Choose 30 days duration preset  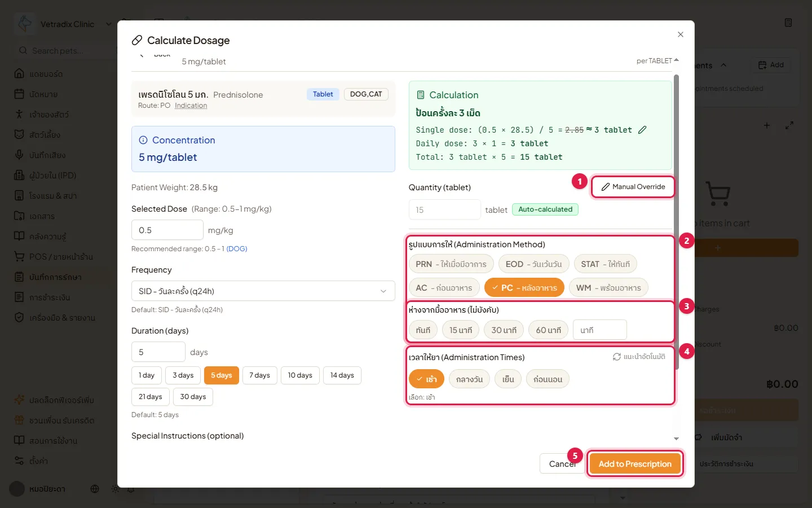click(x=193, y=397)
